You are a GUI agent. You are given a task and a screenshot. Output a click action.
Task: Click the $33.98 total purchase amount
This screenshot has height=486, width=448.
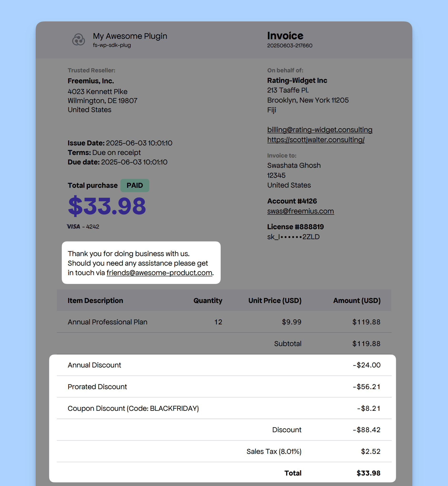point(107,206)
